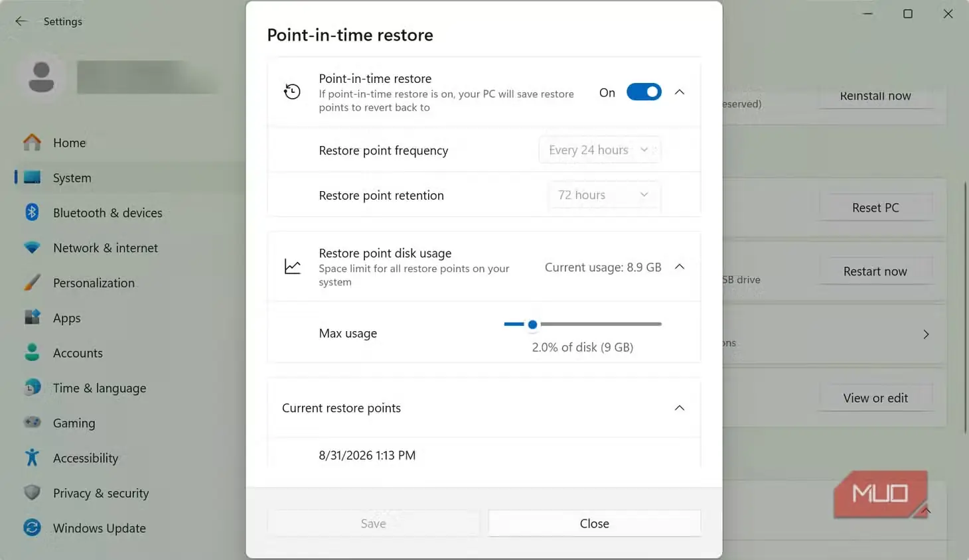Open the System settings page
Image resolution: width=969 pixels, height=560 pixels.
[x=129, y=178]
